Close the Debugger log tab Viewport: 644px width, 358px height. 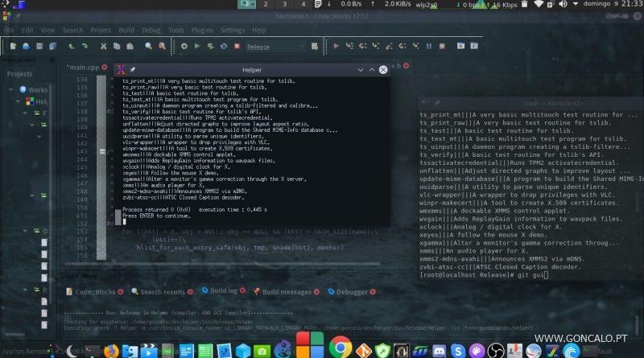pos(373,292)
